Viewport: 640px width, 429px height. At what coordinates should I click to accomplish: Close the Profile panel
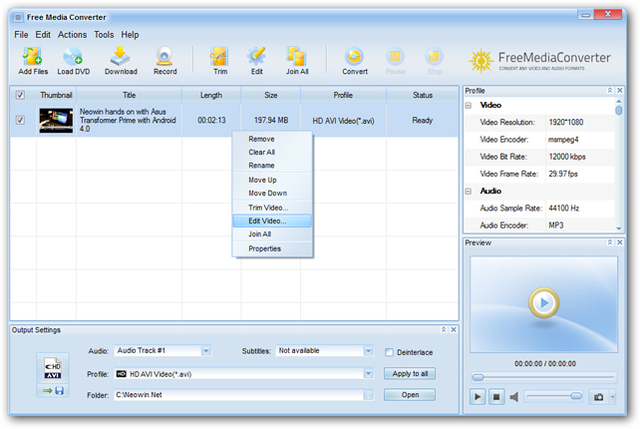point(620,90)
